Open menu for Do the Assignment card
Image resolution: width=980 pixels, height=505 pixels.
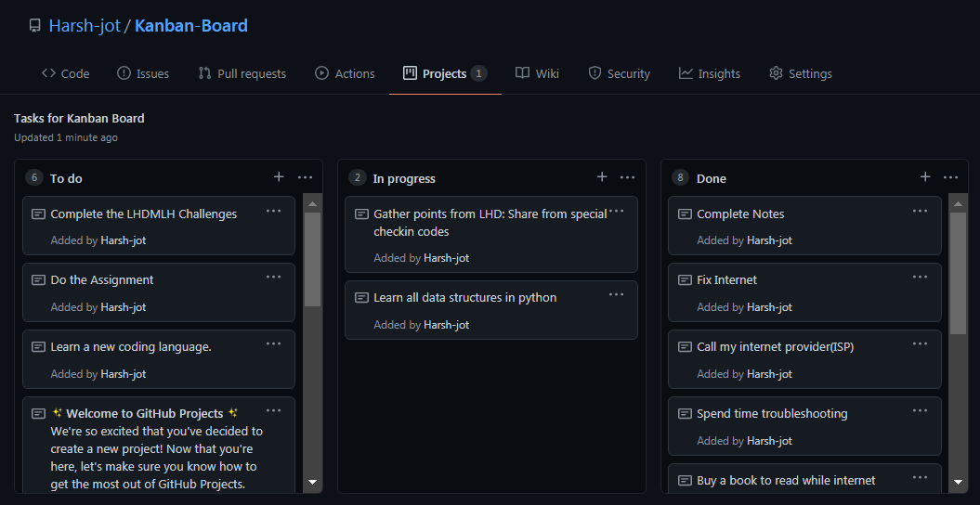pyautogui.click(x=274, y=278)
